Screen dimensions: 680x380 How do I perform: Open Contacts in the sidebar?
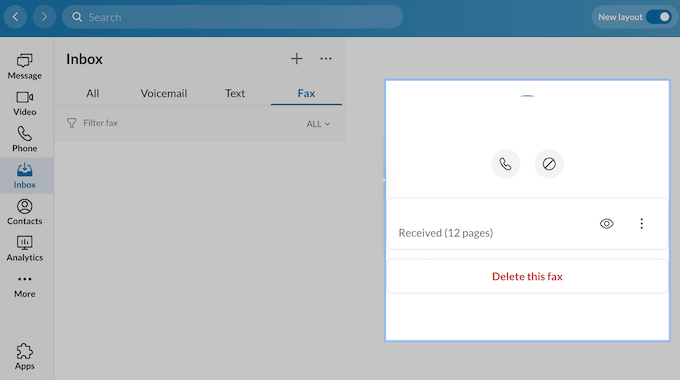pos(25,212)
